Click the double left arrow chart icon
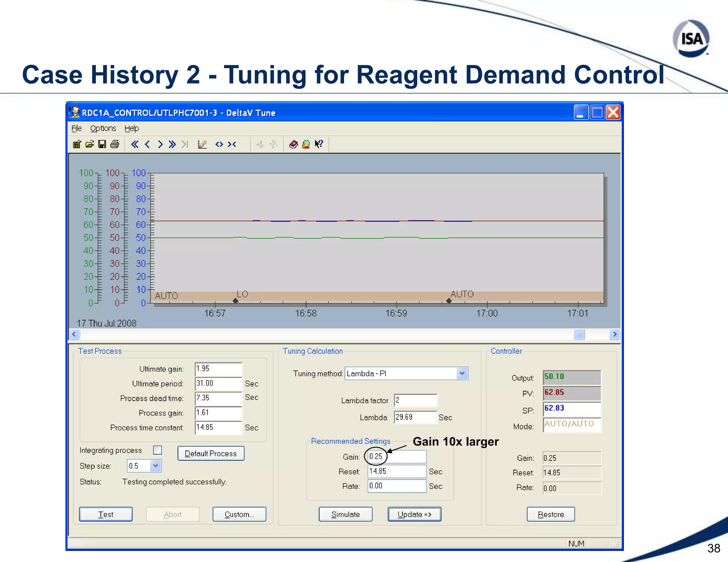Viewport: 728px width, 562px height. (x=135, y=144)
